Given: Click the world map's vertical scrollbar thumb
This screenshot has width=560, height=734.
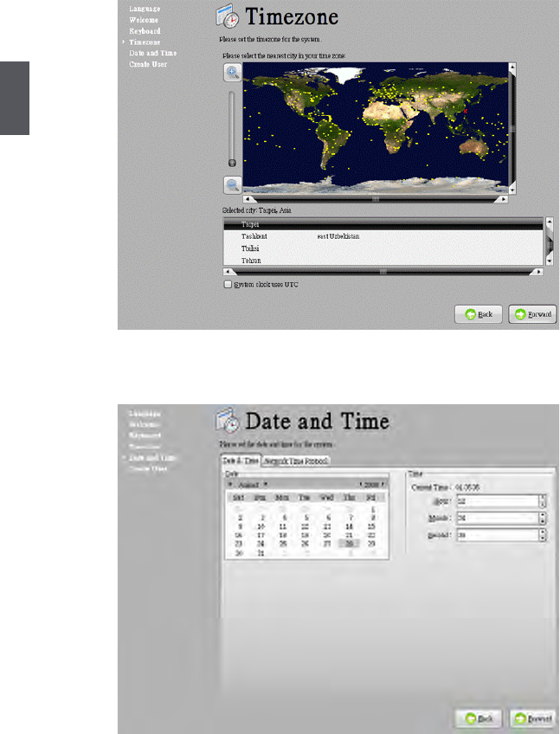Looking at the screenshot, I should pos(512,128).
